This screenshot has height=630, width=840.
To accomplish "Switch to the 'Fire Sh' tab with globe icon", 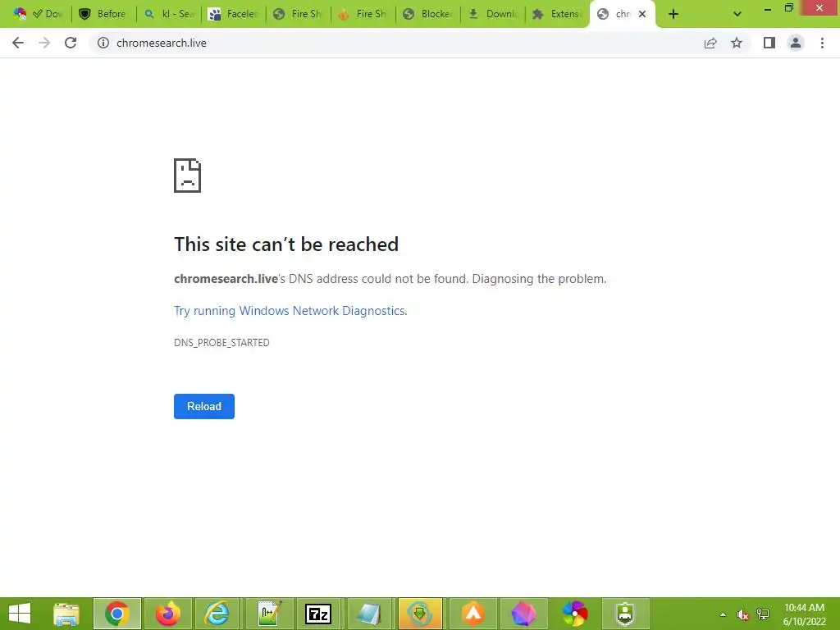I will [x=299, y=14].
